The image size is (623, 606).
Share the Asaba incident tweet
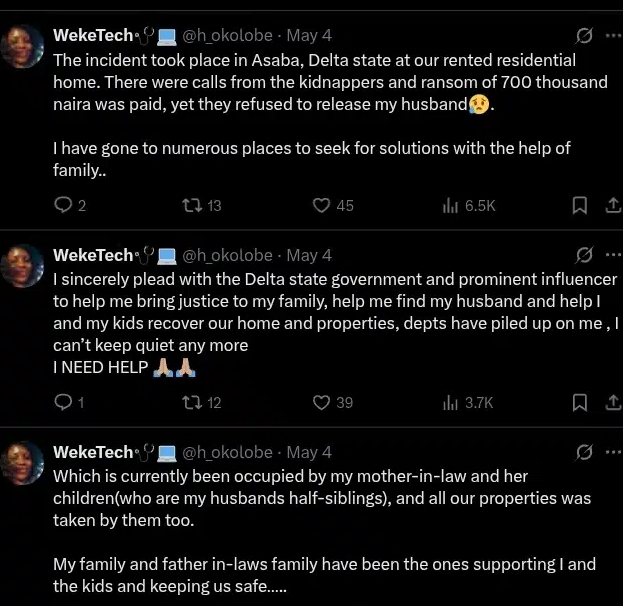[612, 205]
